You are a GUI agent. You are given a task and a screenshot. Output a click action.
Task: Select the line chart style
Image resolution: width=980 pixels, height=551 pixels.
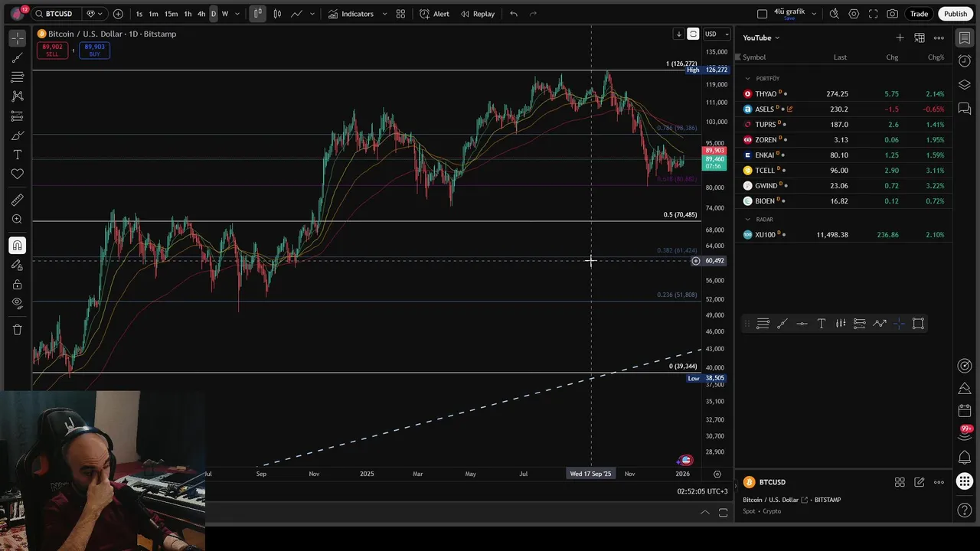click(x=296, y=14)
